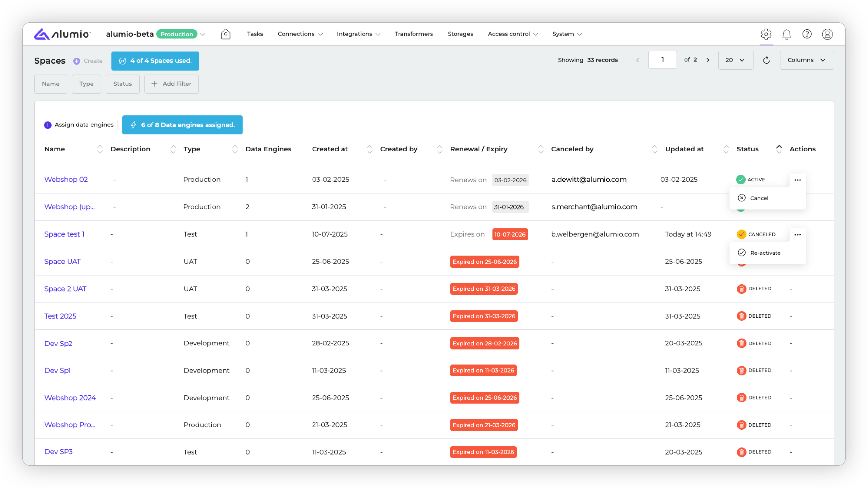Sort table by Status column
The height and width of the screenshot is (488, 868).
coord(779,149)
